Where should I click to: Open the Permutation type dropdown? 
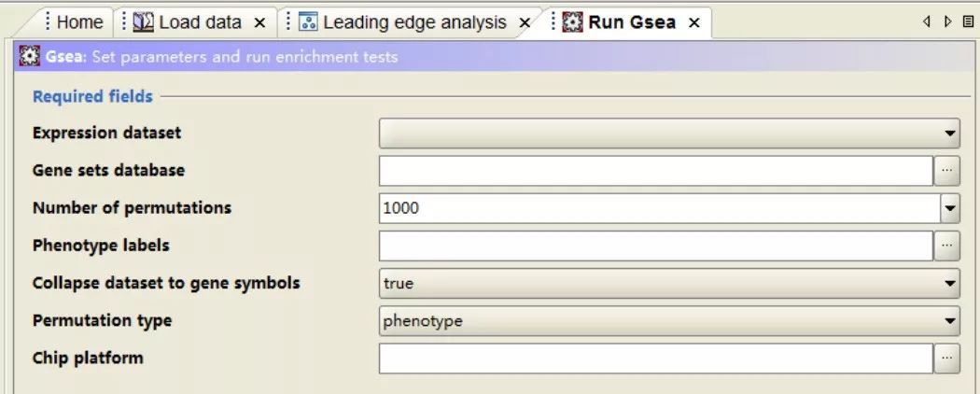pyautogui.click(x=669, y=321)
